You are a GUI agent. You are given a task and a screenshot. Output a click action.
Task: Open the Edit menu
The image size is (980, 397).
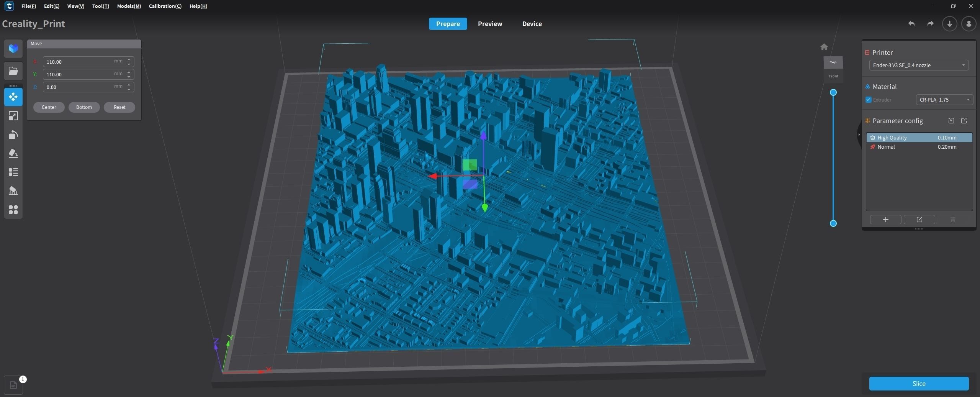(x=52, y=6)
